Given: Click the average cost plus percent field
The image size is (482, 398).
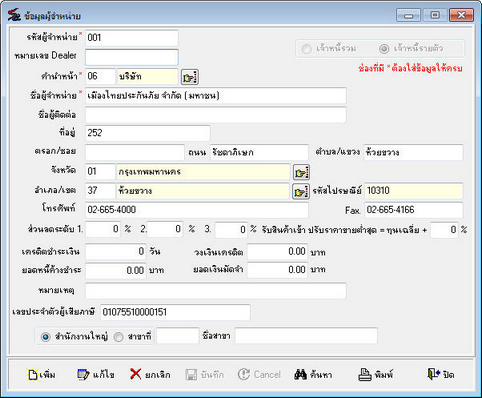Looking at the screenshot, I should pos(444,230).
